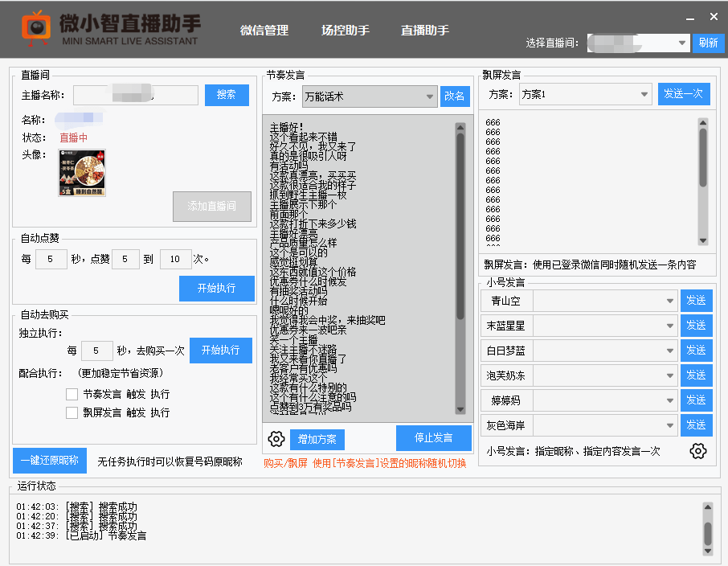728x566 pixels.
Task: Open the 万能话术 方案 dropdown
Action: (369, 96)
